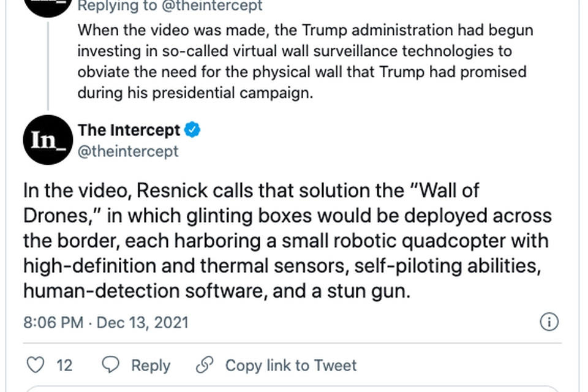Click the Dec 13, 2021 date
588x392 pixels.
pyautogui.click(x=143, y=322)
